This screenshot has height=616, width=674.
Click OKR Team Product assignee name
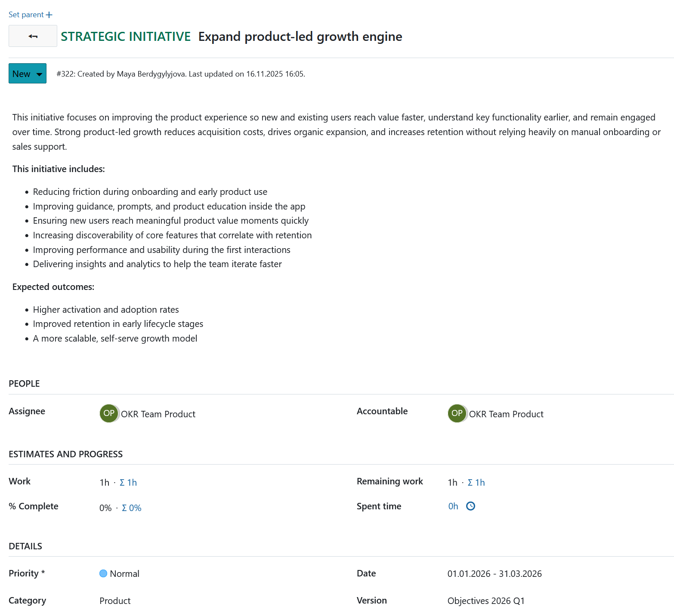[158, 414]
